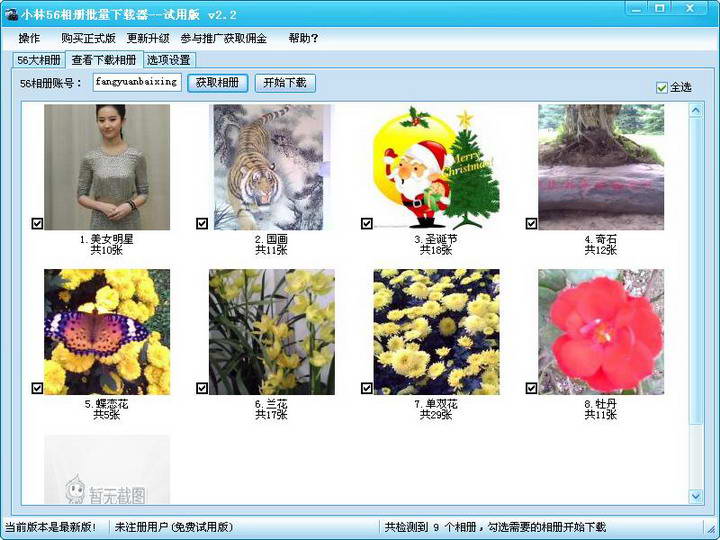This screenshot has width=720, height=540.
Task: Close the downloader window
Action: (690, 8)
